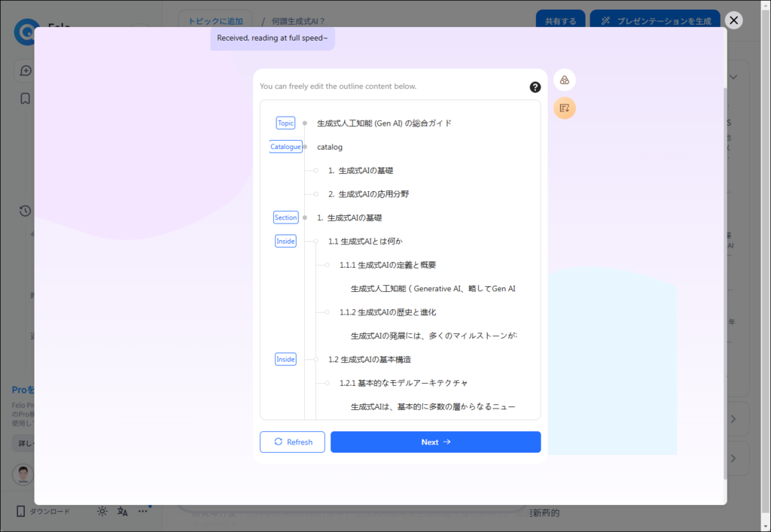Click the bullet node beside catalog row
Screen dimensions: 771x532
click(x=305, y=147)
